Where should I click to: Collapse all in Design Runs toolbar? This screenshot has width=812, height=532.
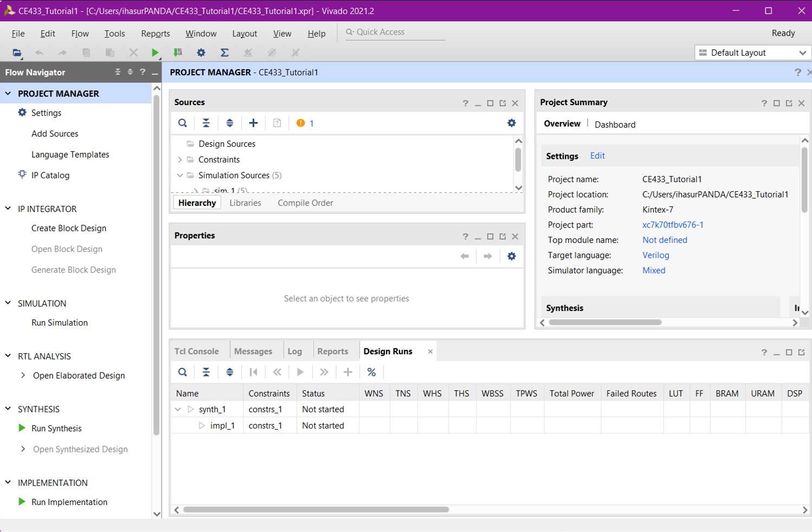click(206, 372)
